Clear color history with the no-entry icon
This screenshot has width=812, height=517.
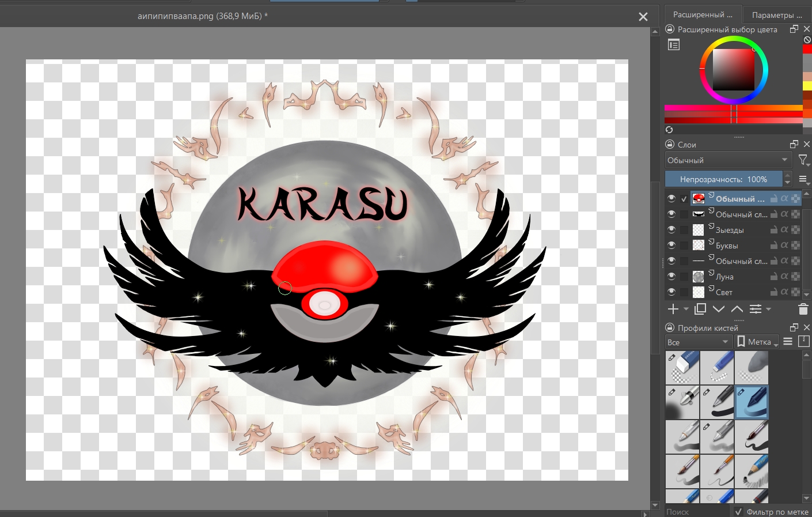click(x=807, y=40)
